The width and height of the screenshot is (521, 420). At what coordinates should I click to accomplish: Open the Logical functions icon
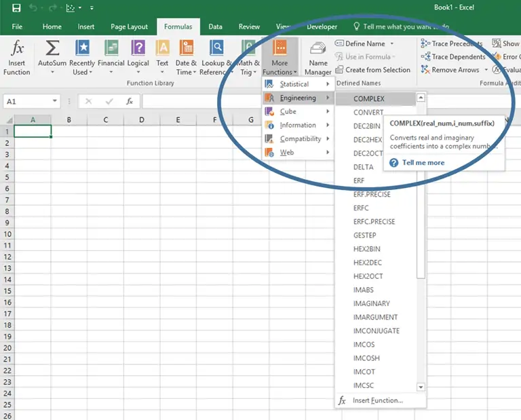[138, 47]
